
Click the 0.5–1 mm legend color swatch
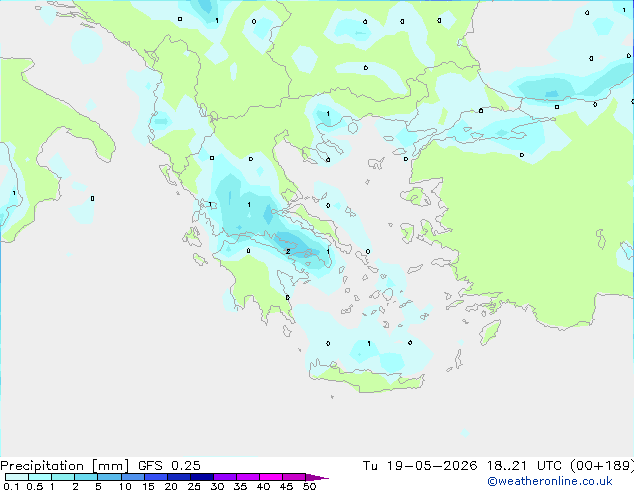pos(40,477)
